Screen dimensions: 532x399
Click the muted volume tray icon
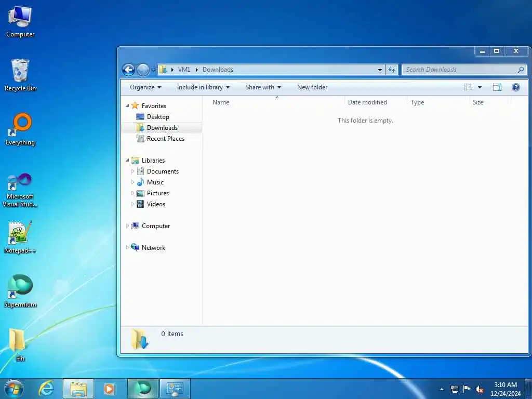click(x=480, y=390)
